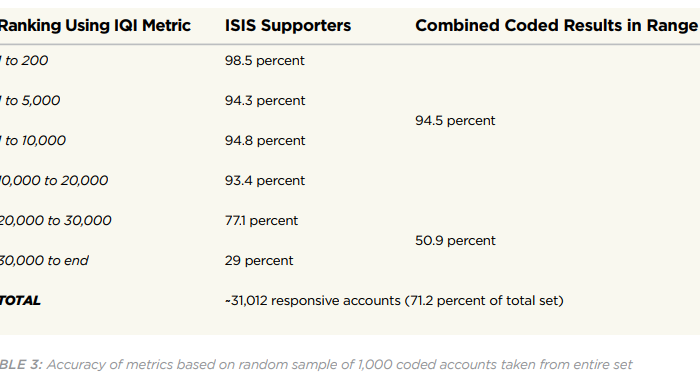The height and width of the screenshot is (376, 700).
Task: Click the '10,000 to 20,000' row label
Action: click(x=54, y=180)
